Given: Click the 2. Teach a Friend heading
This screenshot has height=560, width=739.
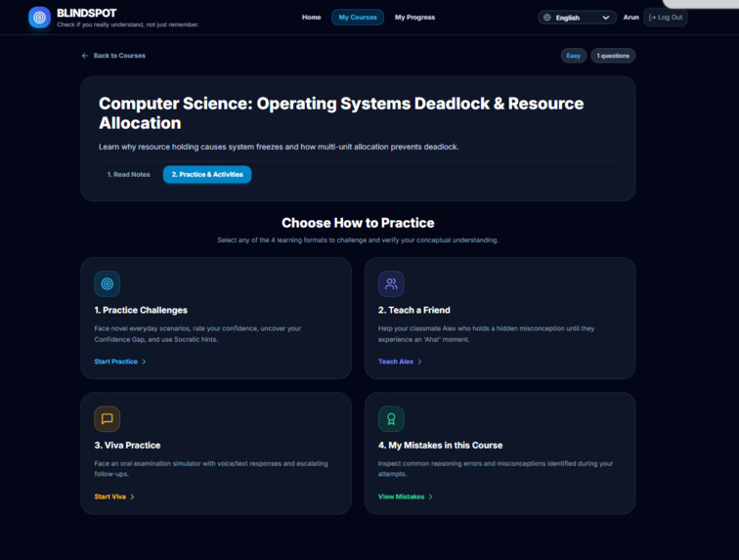Looking at the screenshot, I should tap(414, 310).
